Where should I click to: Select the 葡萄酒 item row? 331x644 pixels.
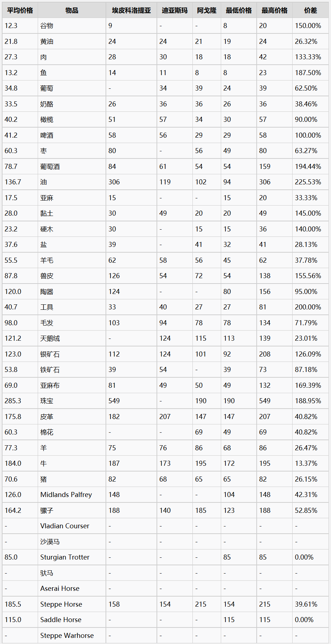pyautogui.click(x=165, y=166)
